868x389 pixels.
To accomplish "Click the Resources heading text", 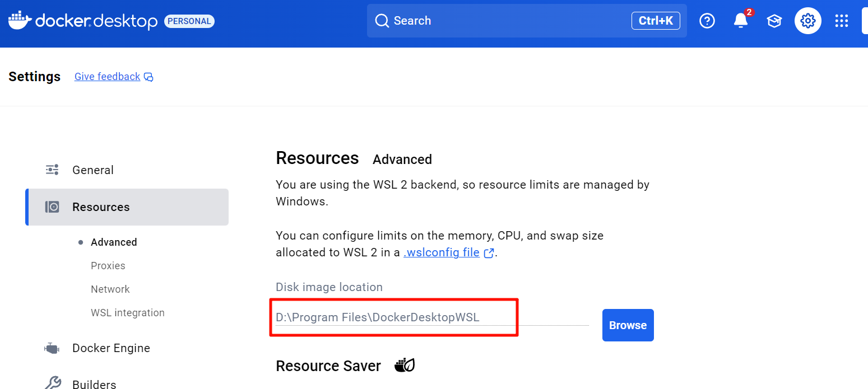I will [x=317, y=158].
